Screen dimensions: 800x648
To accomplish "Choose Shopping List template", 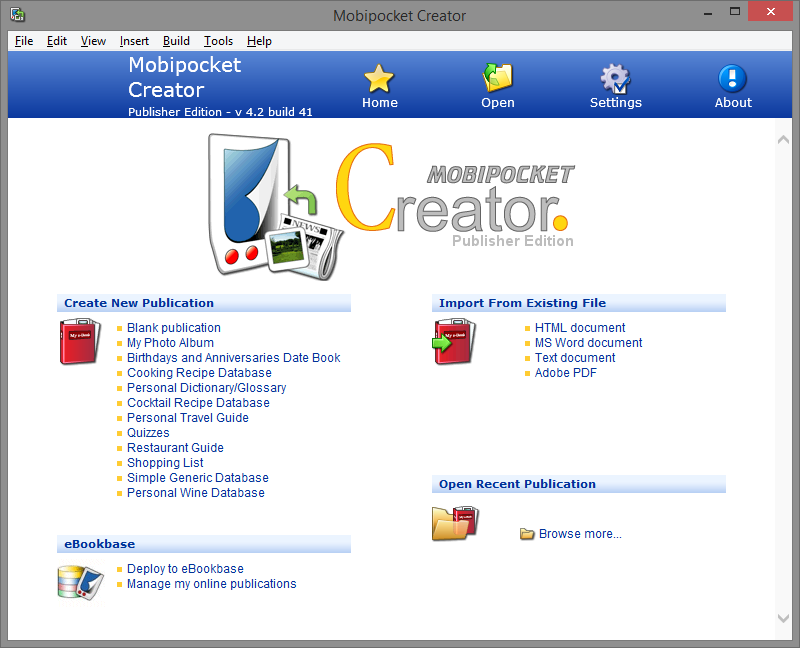I will pos(165,463).
